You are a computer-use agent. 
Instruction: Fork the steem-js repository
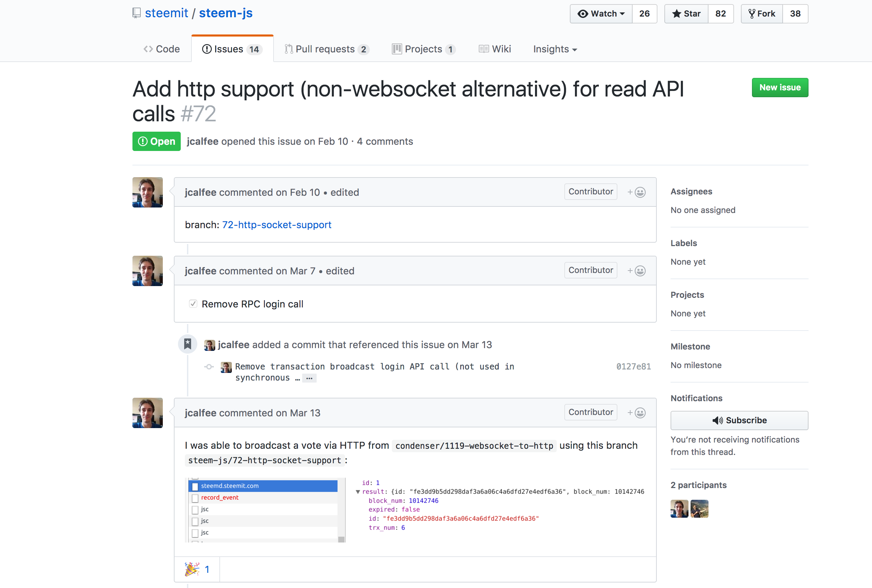coord(762,14)
